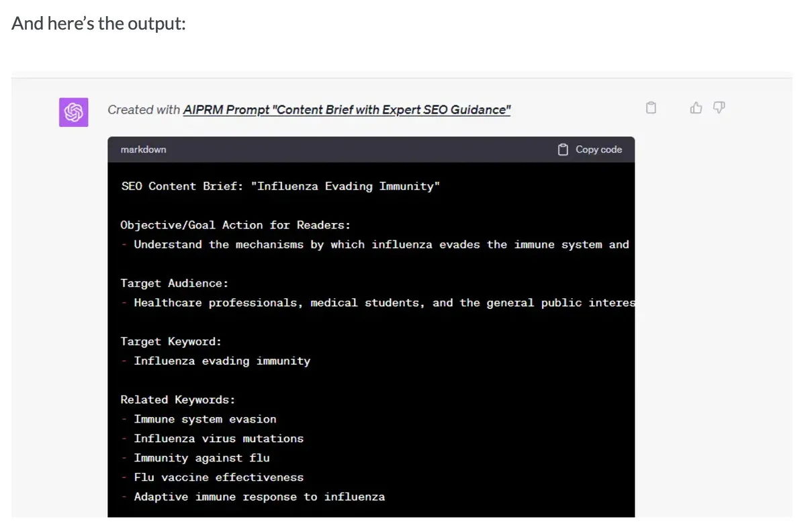The height and width of the screenshot is (532, 806).
Task: Click the ChatGPT logo avatar
Action: click(x=73, y=112)
